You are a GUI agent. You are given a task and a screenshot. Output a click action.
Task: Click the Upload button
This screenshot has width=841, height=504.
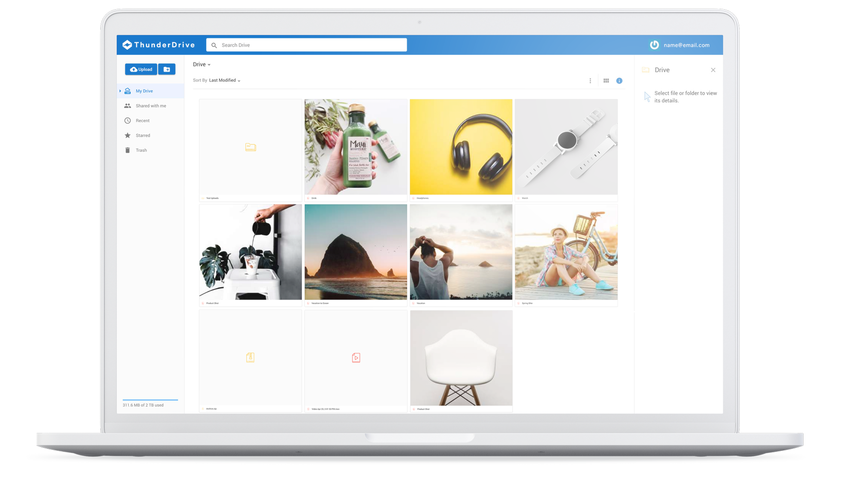click(x=141, y=69)
